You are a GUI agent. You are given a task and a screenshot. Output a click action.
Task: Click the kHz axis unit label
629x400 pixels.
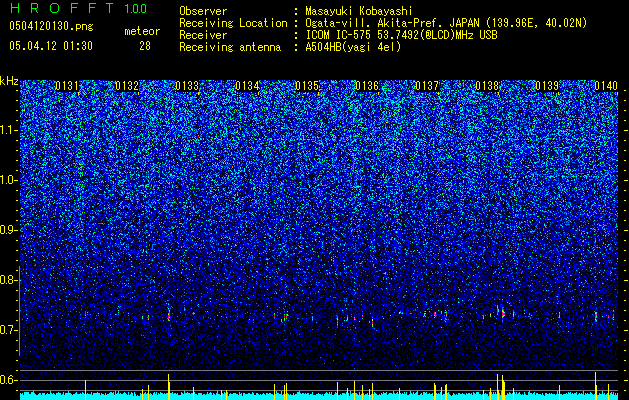(x=9, y=81)
